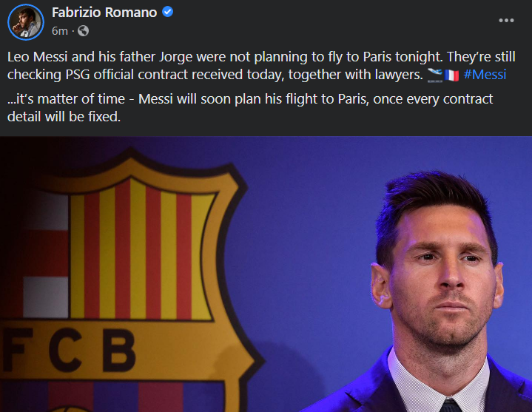Click the FCB lettering on the crest
The image size is (532, 412).
tap(68, 350)
